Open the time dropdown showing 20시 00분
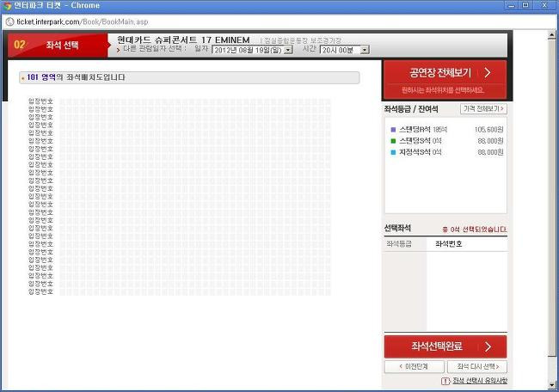559x392 pixels. coord(344,50)
